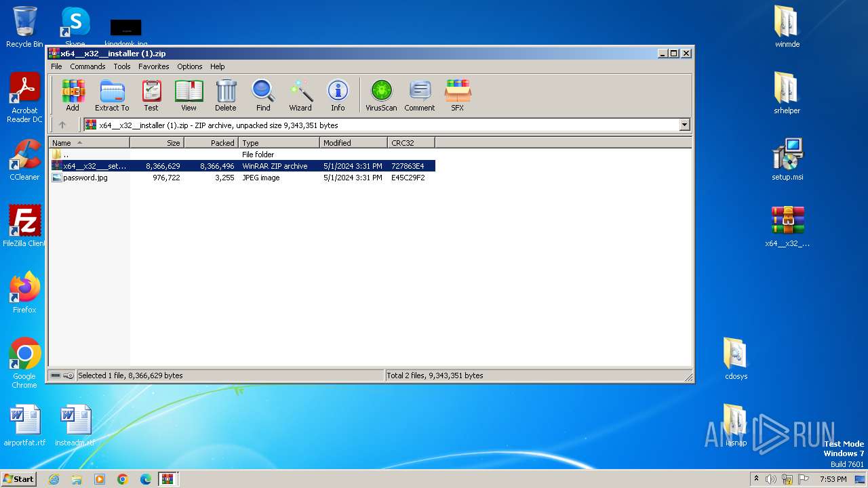The height and width of the screenshot is (488, 868).
Task: Click the Delete trash can icon
Action: point(226,95)
